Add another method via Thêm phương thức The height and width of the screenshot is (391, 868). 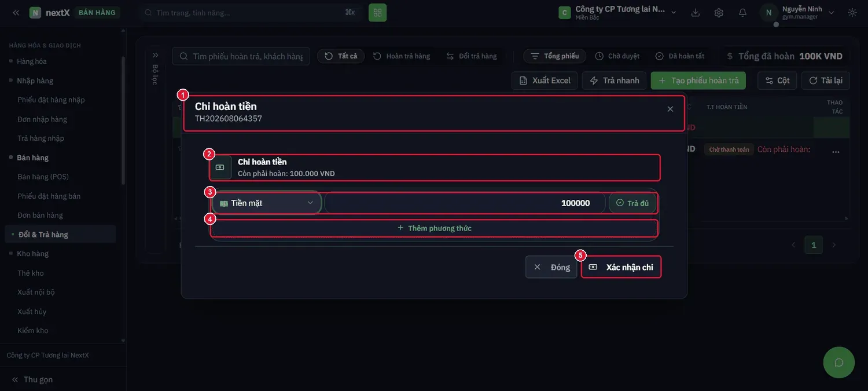[434, 228]
